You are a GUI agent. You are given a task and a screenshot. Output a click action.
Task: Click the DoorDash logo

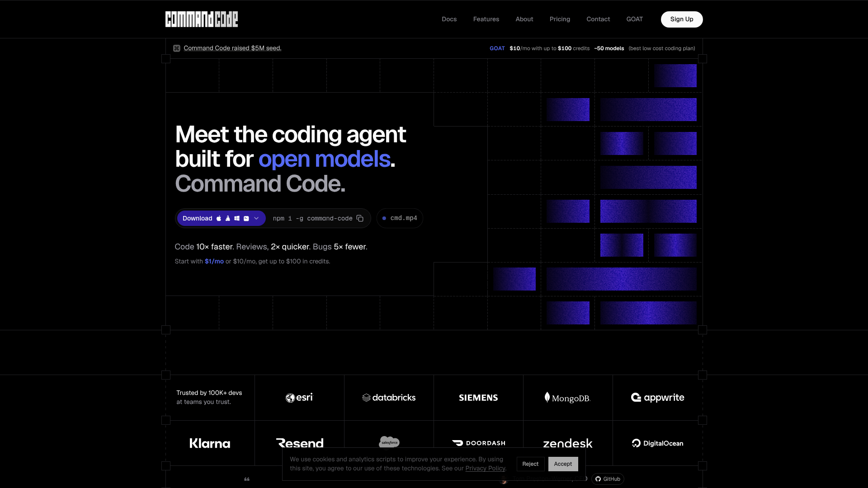tap(478, 443)
